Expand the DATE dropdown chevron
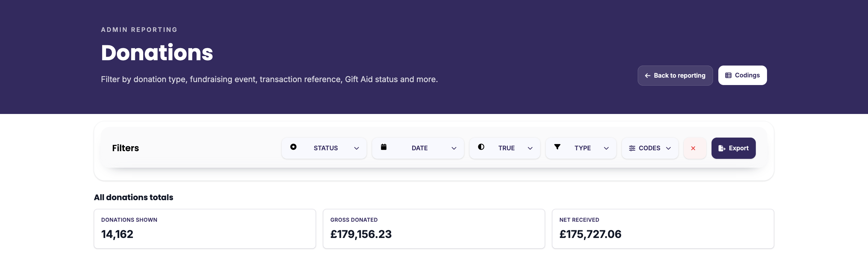Viewport: 868px width, 261px height. pos(453,149)
